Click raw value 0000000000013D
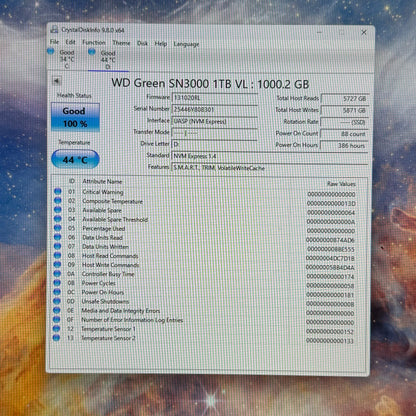Screen dimensions: 416x416 pos(331,203)
